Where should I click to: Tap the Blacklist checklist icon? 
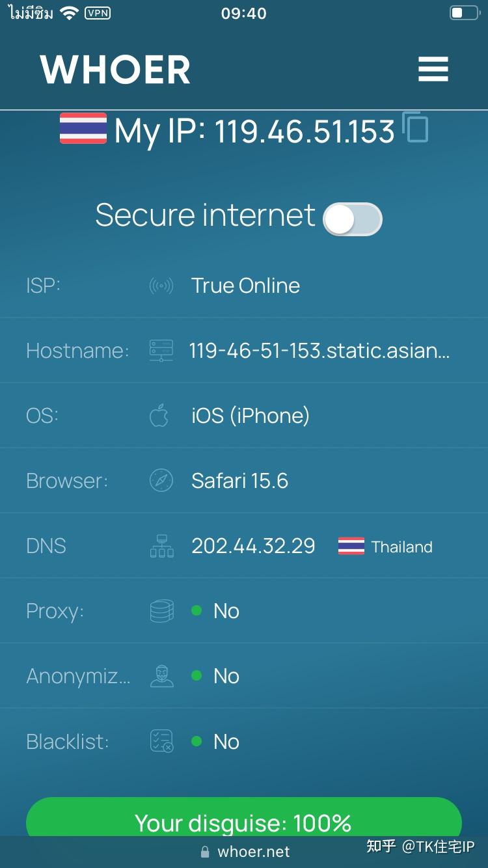coord(161,741)
